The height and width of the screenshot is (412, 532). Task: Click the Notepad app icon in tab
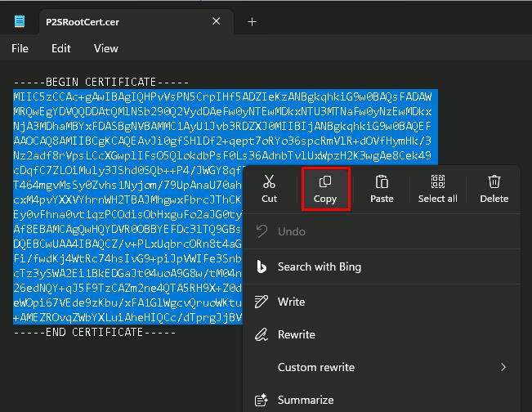pyautogui.click(x=19, y=22)
